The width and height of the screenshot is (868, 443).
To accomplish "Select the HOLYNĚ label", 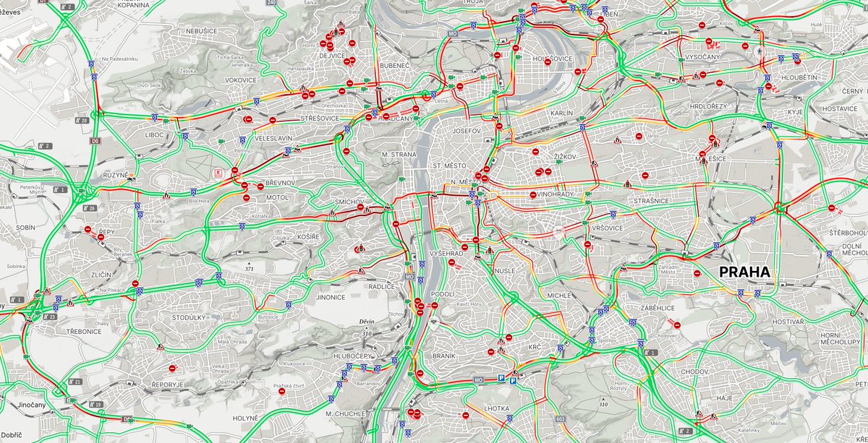I will pos(245,418).
